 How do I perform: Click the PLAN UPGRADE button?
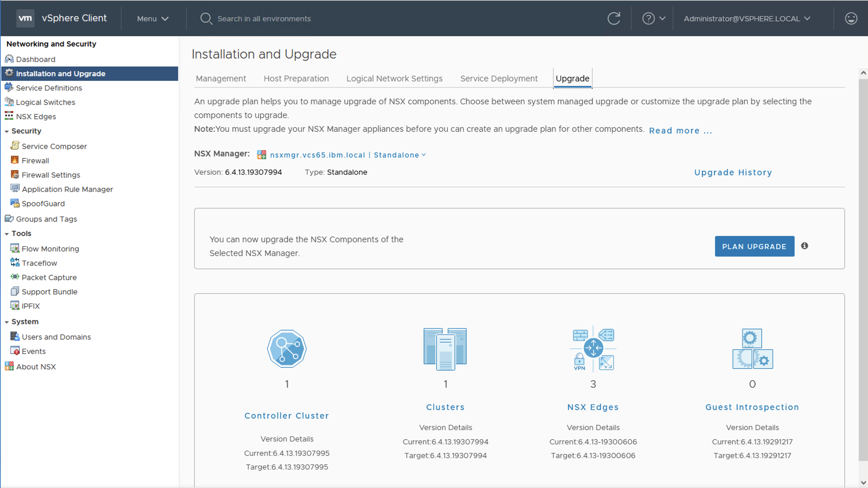[x=754, y=246]
